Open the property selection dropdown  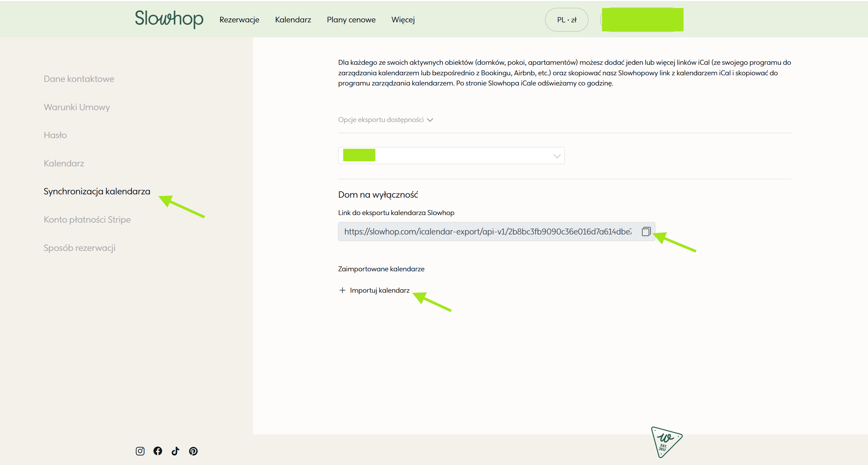click(451, 156)
